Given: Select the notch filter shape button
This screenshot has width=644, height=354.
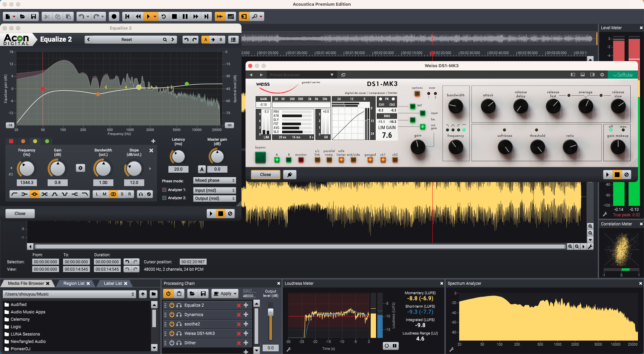Looking at the screenshot, I should pos(65,194).
